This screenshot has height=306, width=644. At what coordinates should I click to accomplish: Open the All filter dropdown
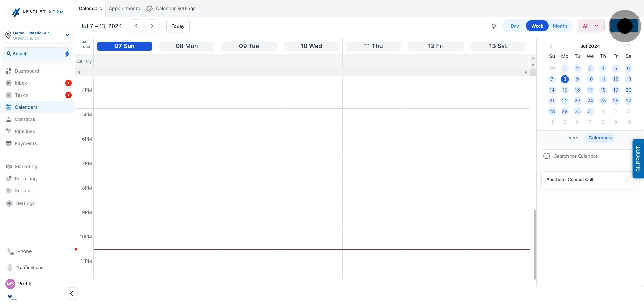click(x=591, y=26)
